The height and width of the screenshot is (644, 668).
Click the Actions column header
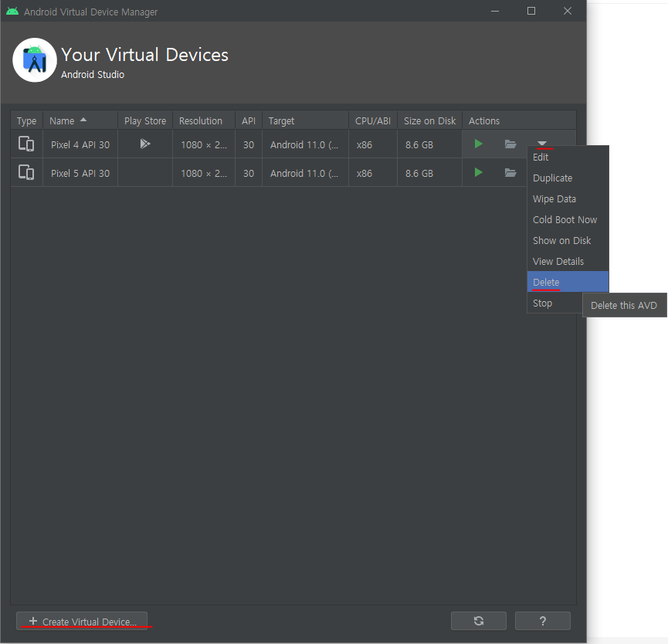coord(519,120)
